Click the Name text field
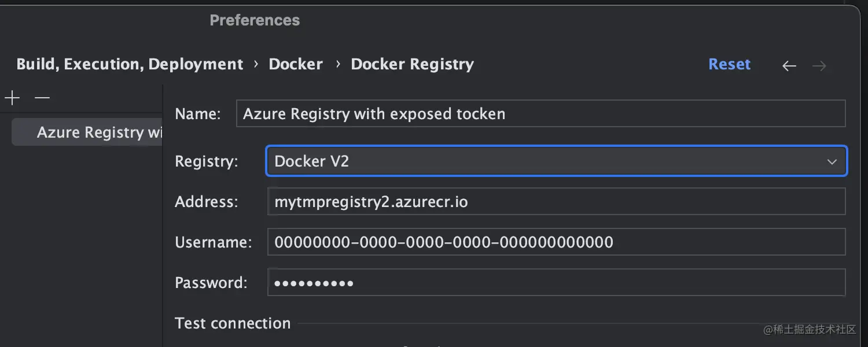 coord(540,114)
